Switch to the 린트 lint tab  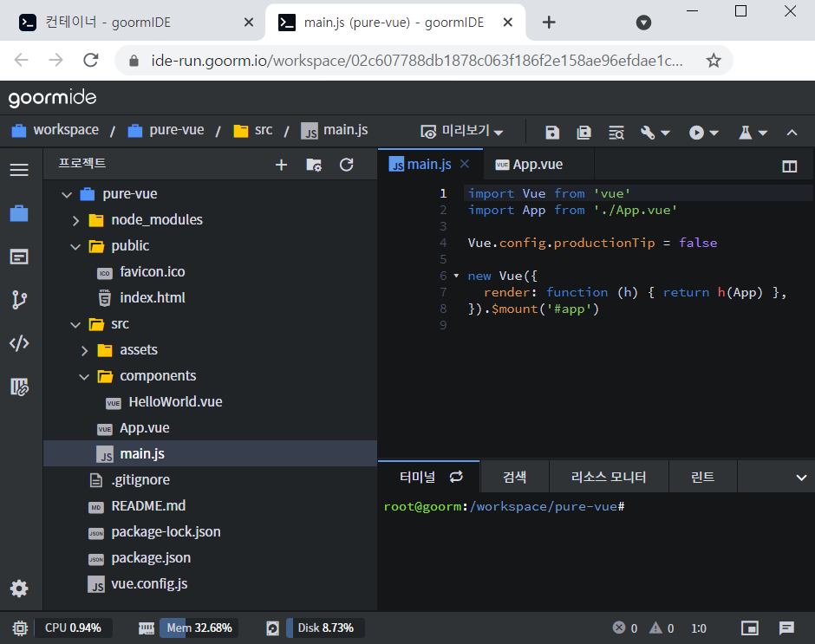point(703,477)
